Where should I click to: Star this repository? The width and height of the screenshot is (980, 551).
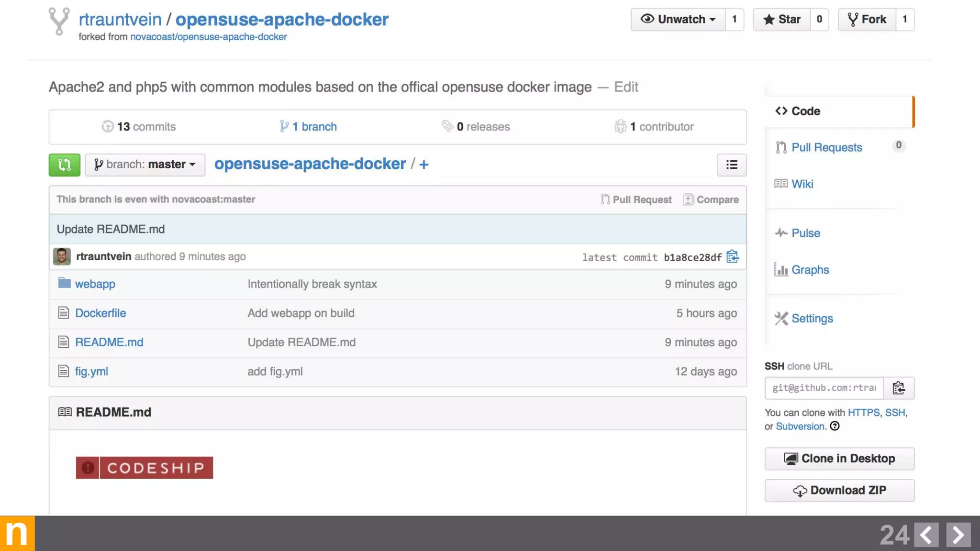[x=782, y=20]
